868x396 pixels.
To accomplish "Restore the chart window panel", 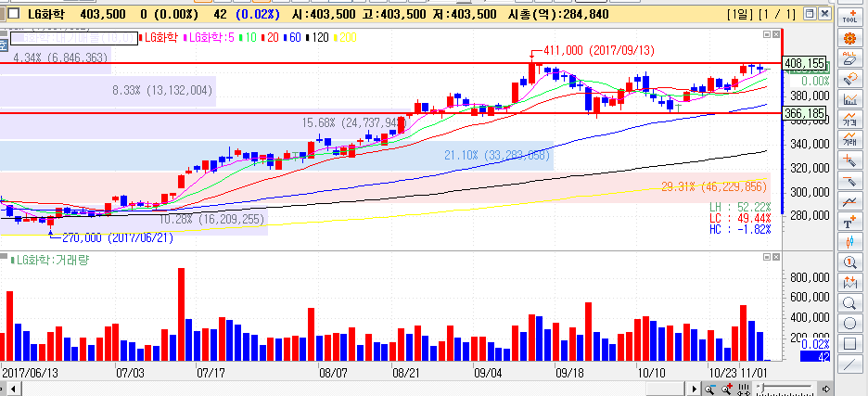I will tap(810, 14).
